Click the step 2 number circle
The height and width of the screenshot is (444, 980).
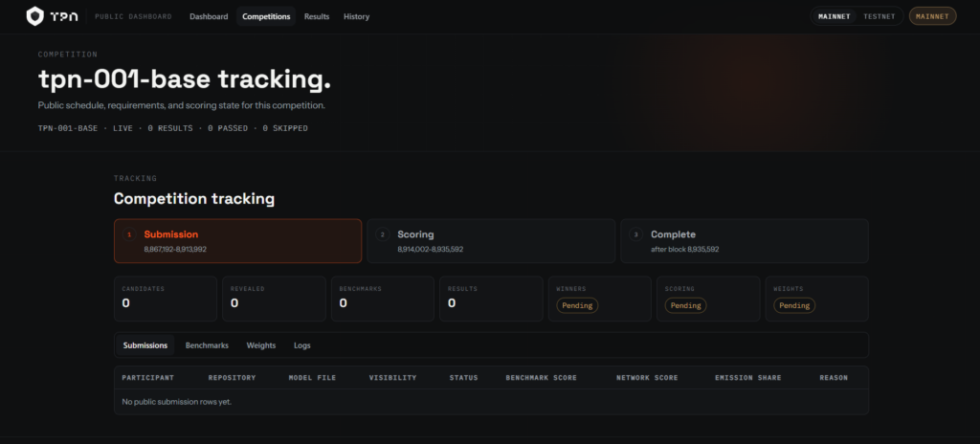(x=383, y=234)
